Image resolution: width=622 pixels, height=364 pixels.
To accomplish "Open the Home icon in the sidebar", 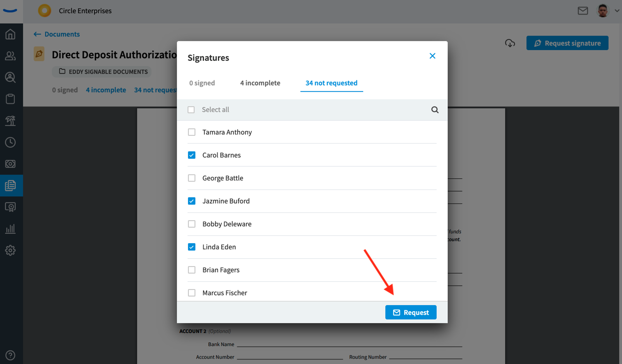I will pos(10,34).
